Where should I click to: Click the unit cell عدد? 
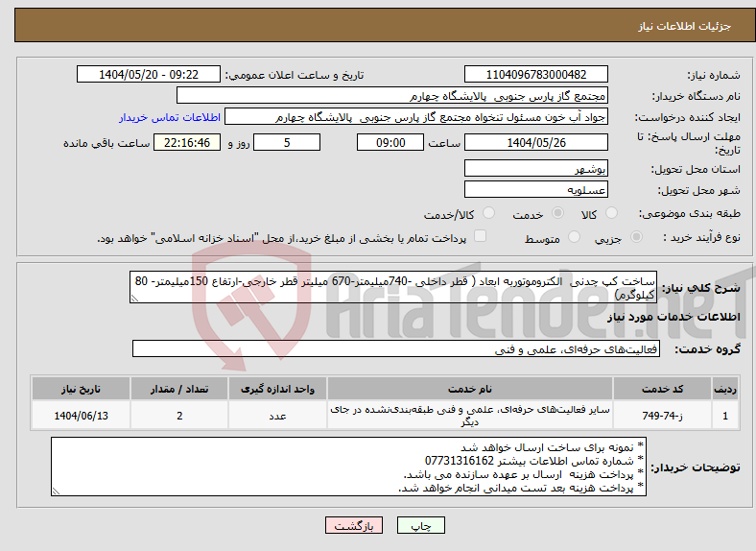[x=277, y=416]
